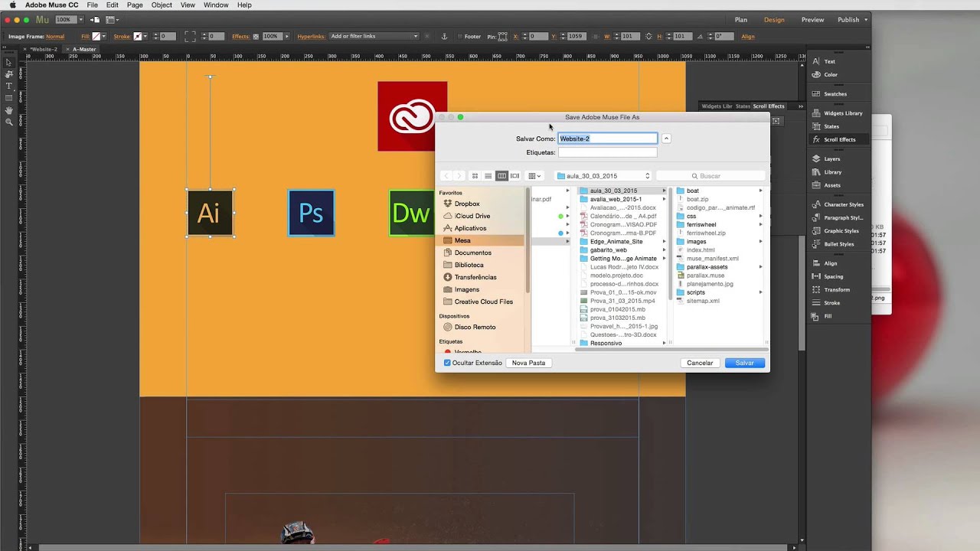Select the Selection arrow tool
The width and height of the screenshot is (980, 551).
8,62
